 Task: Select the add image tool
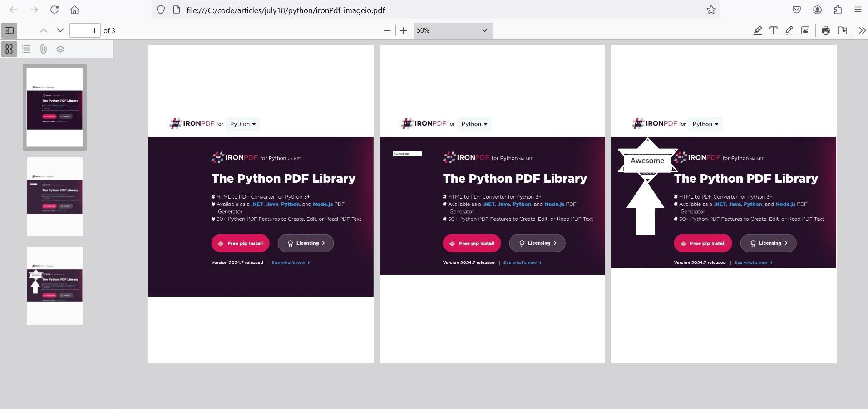pos(805,30)
